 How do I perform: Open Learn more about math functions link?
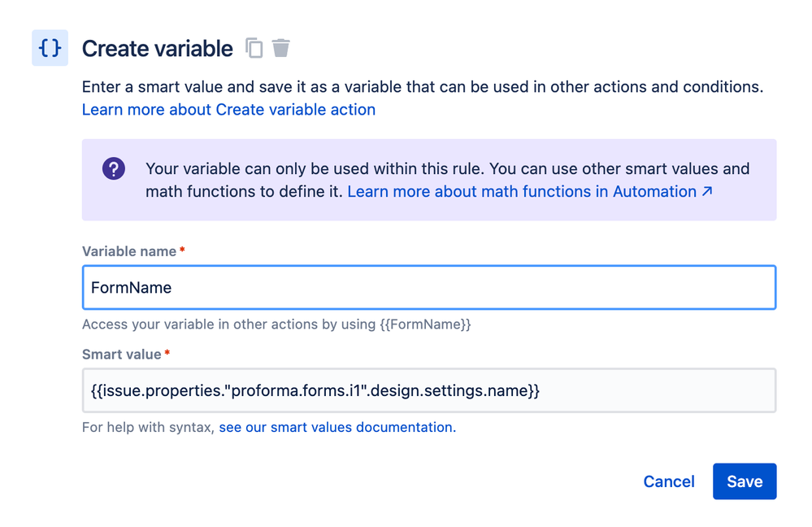point(522,192)
